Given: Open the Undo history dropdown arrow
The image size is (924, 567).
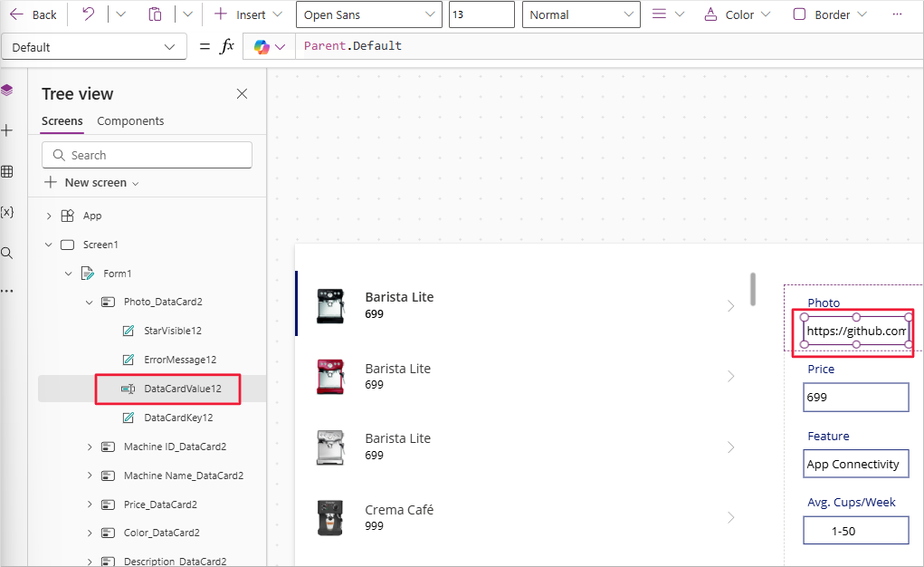Looking at the screenshot, I should click(x=120, y=14).
